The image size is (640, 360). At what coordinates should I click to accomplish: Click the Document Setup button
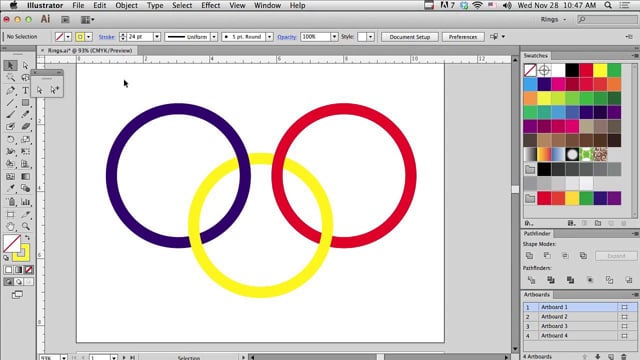410,37
